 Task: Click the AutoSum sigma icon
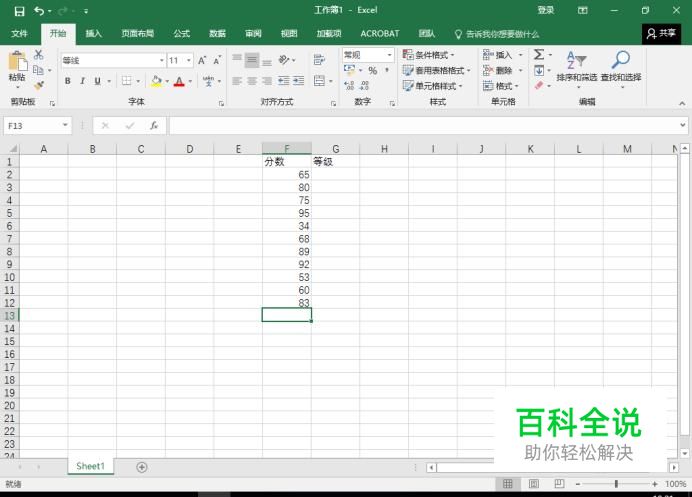click(539, 55)
